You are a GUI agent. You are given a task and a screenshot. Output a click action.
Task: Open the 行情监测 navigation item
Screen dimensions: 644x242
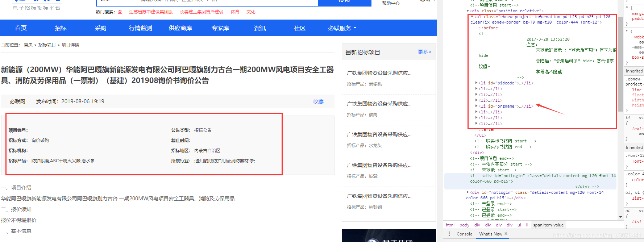[140, 28]
